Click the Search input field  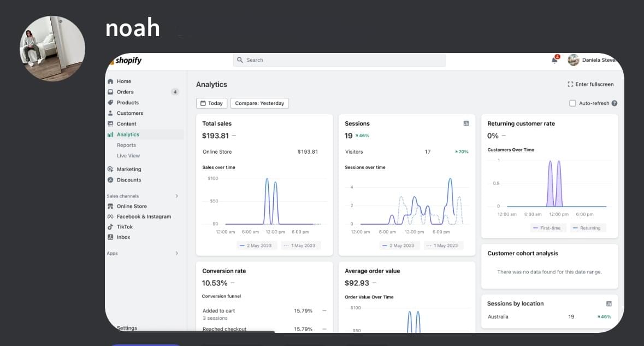tap(339, 60)
